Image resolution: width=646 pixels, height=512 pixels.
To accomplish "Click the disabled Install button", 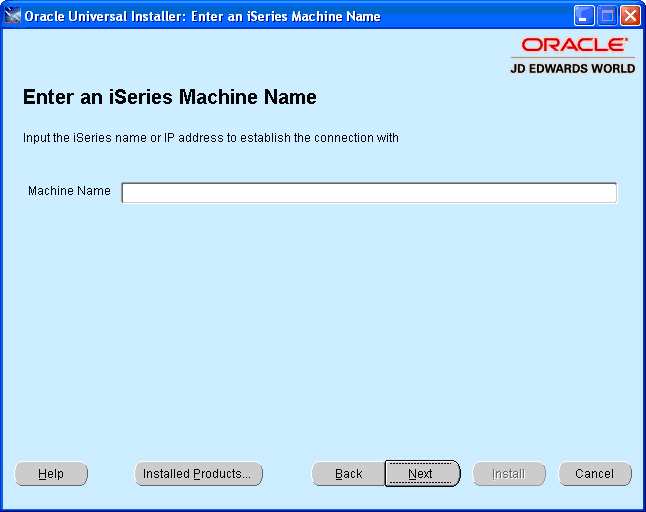I will coord(509,474).
